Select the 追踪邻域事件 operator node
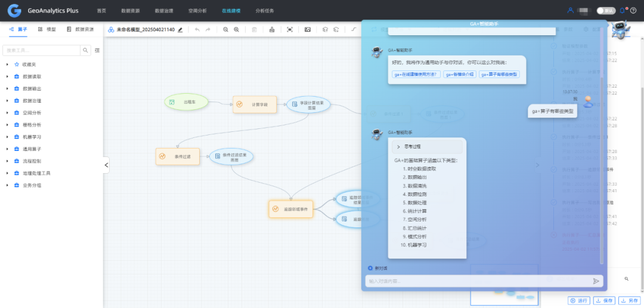This screenshot has height=308, width=644. point(290,210)
